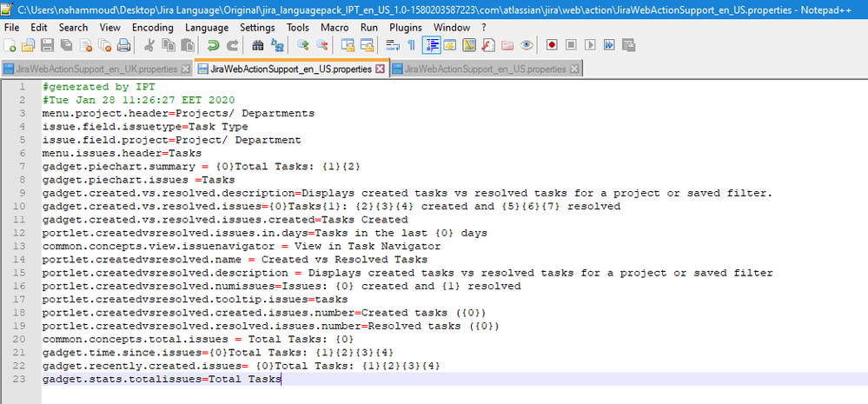
Task: Close the active orange-highlighted en_US tab
Action: [380, 70]
